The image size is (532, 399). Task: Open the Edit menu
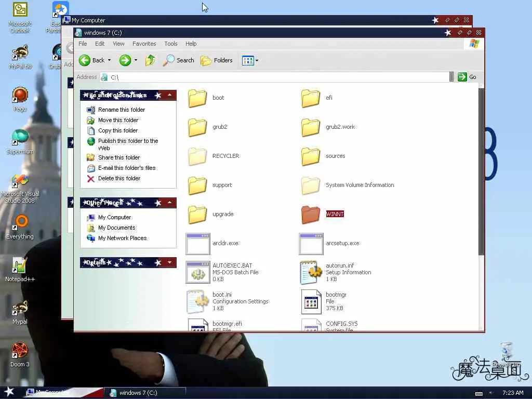(x=100, y=44)
